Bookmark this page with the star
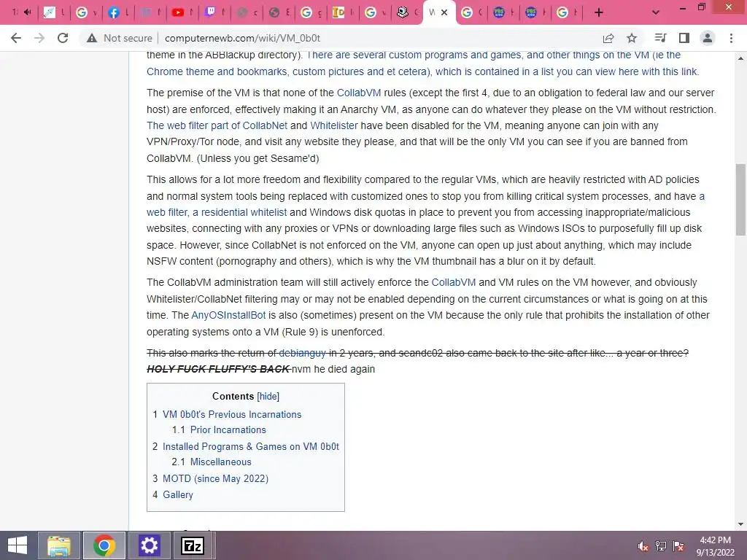Viewport: 747px width, 560px height. click(x=632, y=38)
